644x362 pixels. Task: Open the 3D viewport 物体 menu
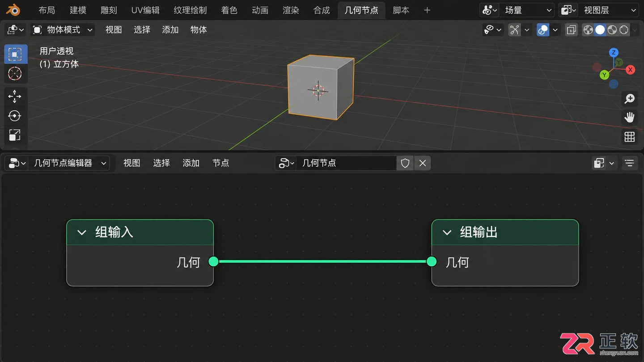pyautogui.click(x=199, y=29)
